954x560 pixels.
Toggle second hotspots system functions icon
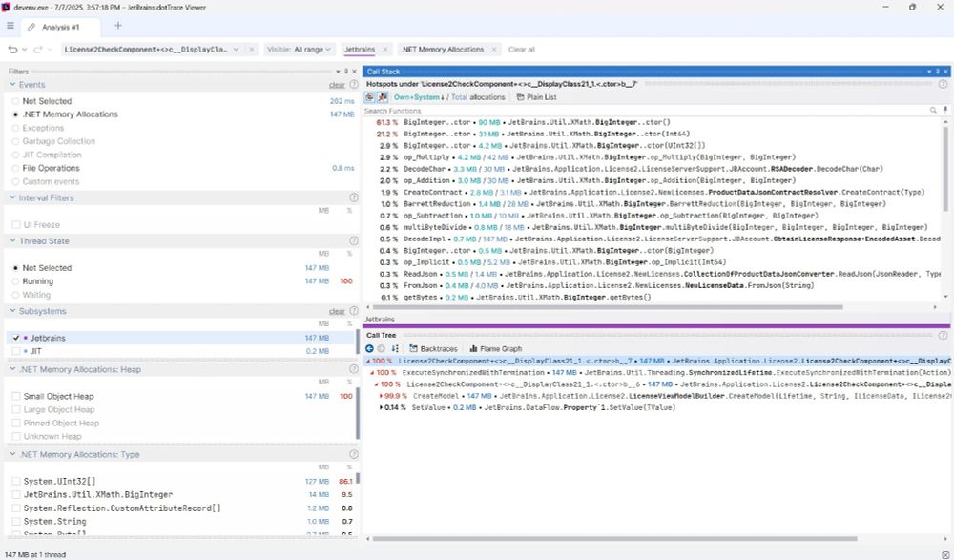click(x=383, y=97)
